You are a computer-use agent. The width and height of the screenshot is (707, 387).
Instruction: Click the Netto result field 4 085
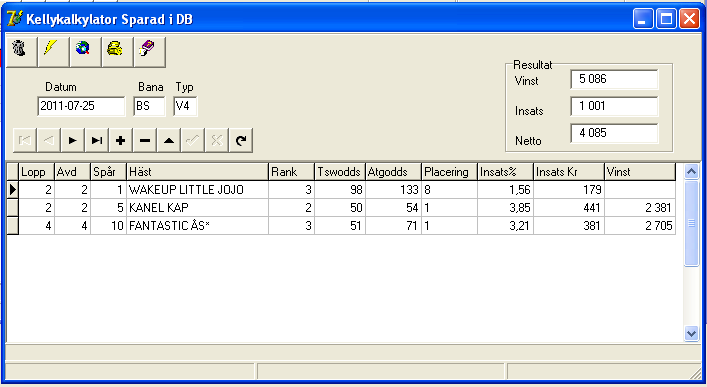coord(614,133)
